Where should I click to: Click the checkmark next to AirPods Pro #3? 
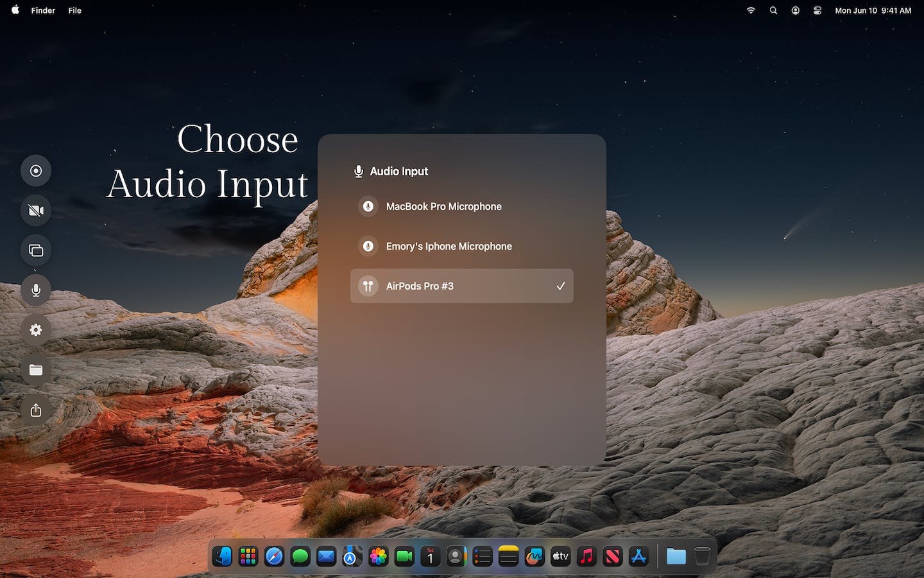(560, 286)
